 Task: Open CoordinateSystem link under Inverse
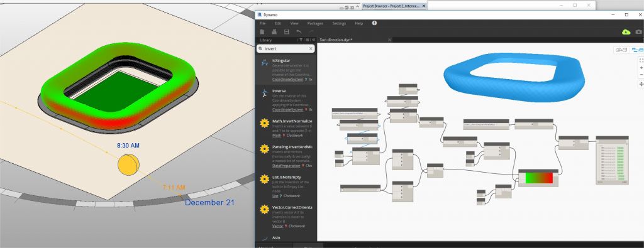pyautogui.click(x=287, y=110)
